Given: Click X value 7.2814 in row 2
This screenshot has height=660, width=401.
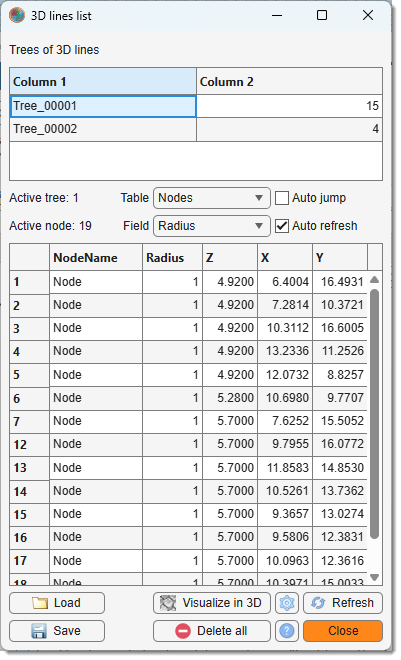Looking at the screenshot, I should [x=285, y=305].
